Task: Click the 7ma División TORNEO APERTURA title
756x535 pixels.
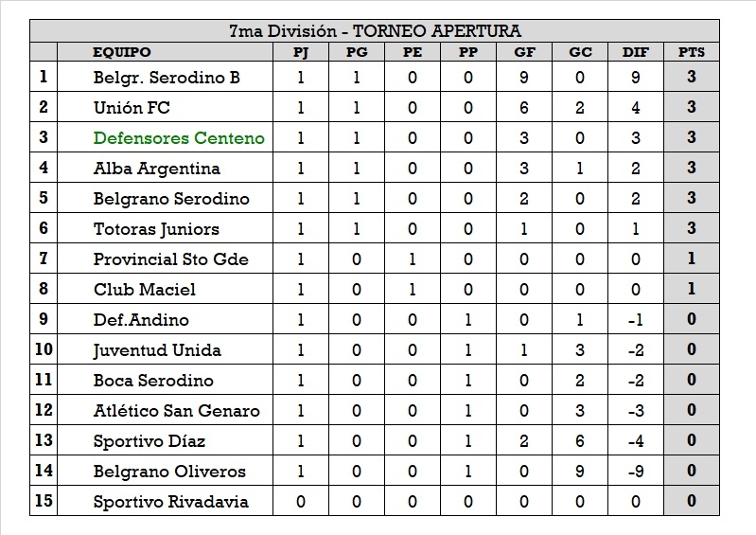Action: pyautogui.click(x=375, y=32)
